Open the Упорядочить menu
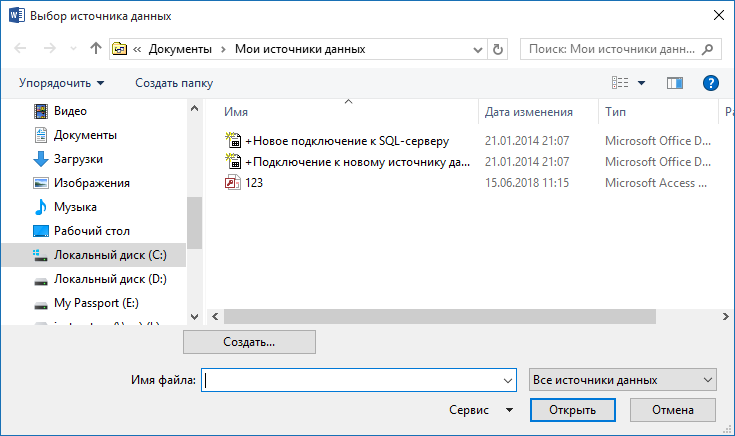The width and height of the screenshot is (735, 436). pyautogui.click(x=61, y=83)
